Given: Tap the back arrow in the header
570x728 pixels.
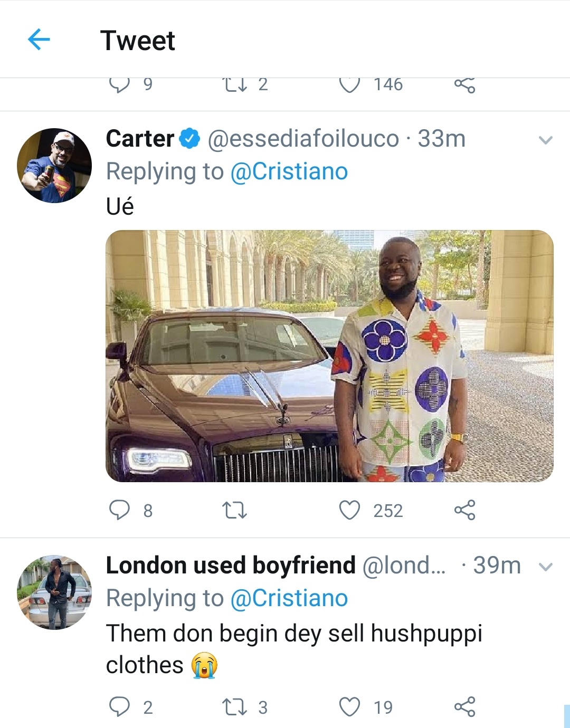Looking at the screenshot, I should click(x=39, y=40).
